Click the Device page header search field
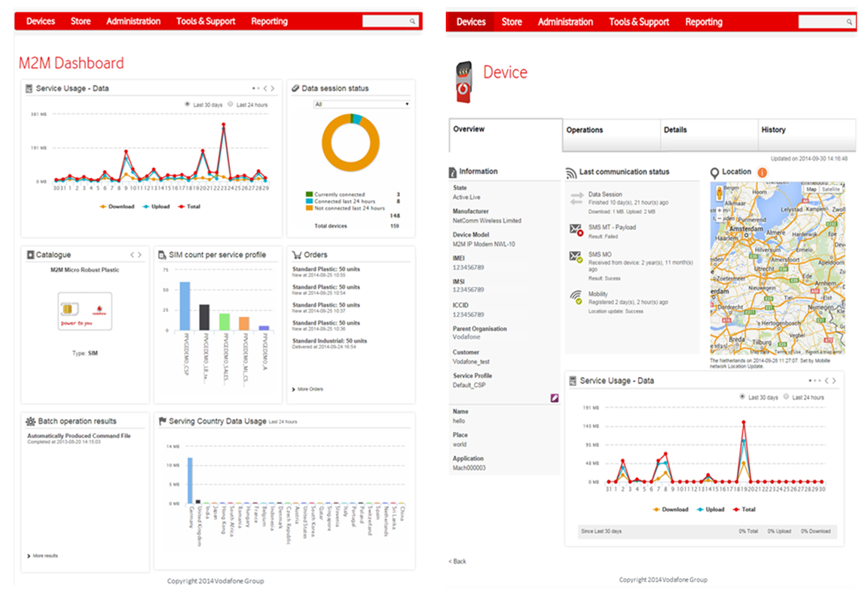 (826, 22)
